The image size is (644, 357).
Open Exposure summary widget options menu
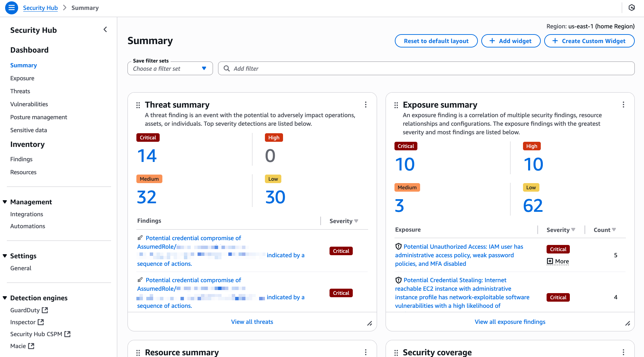coord(623,105)
